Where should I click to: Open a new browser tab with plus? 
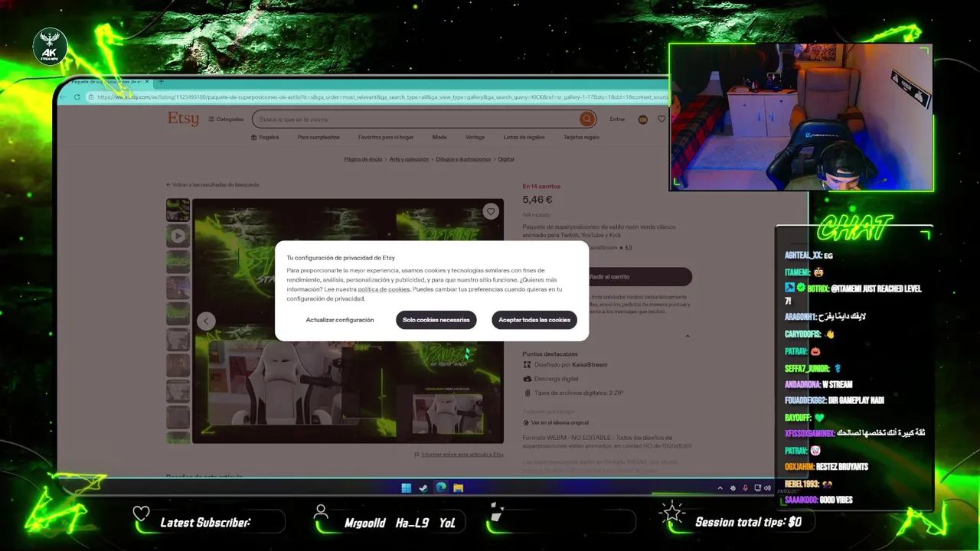pyautogui.click(x=161, y=81)
